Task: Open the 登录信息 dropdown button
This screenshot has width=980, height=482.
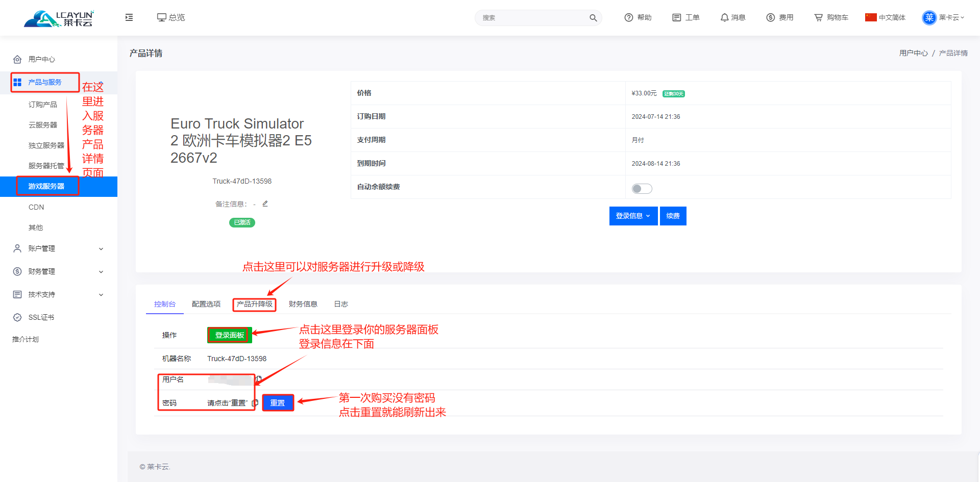Action: coord(633,216)
